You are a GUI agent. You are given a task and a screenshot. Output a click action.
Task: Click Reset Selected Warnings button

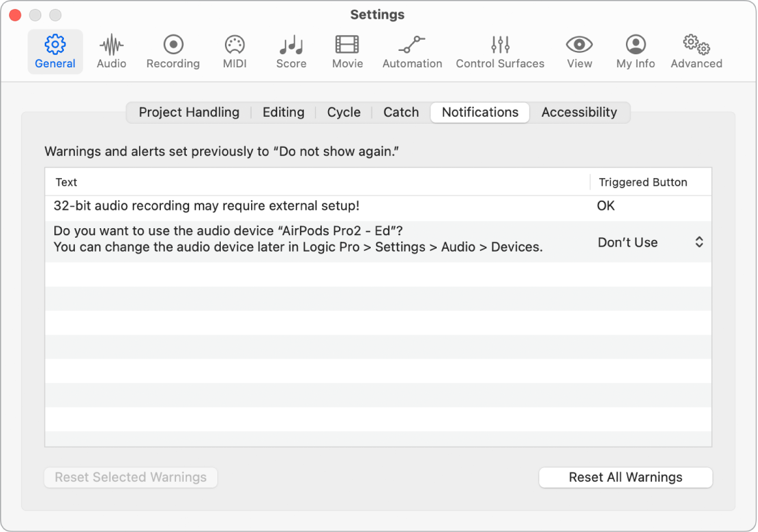(x=131, y=478)
